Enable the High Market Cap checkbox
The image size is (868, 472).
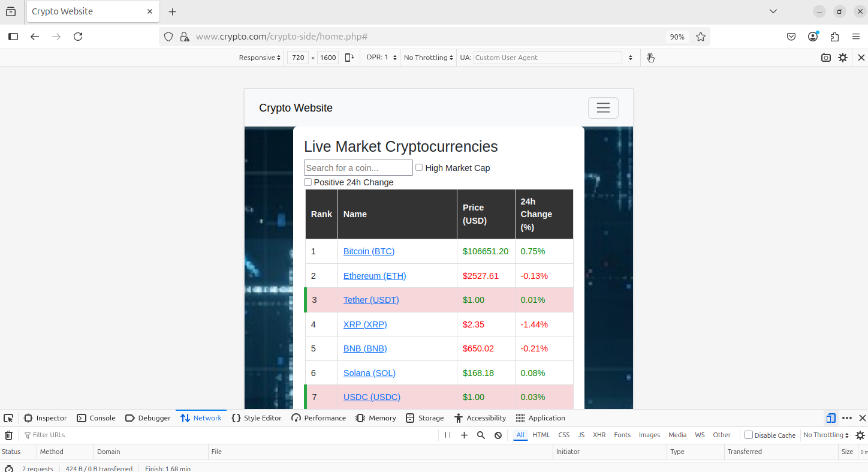tap(419, 168)
